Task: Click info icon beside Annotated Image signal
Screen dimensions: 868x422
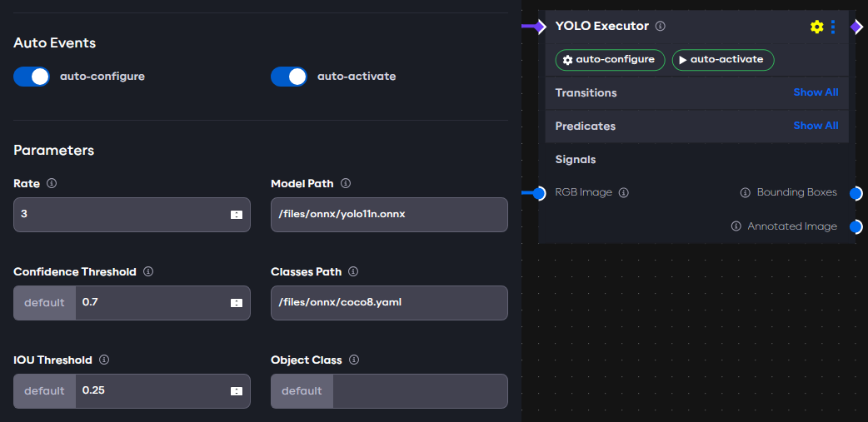Action: point(736,226)
